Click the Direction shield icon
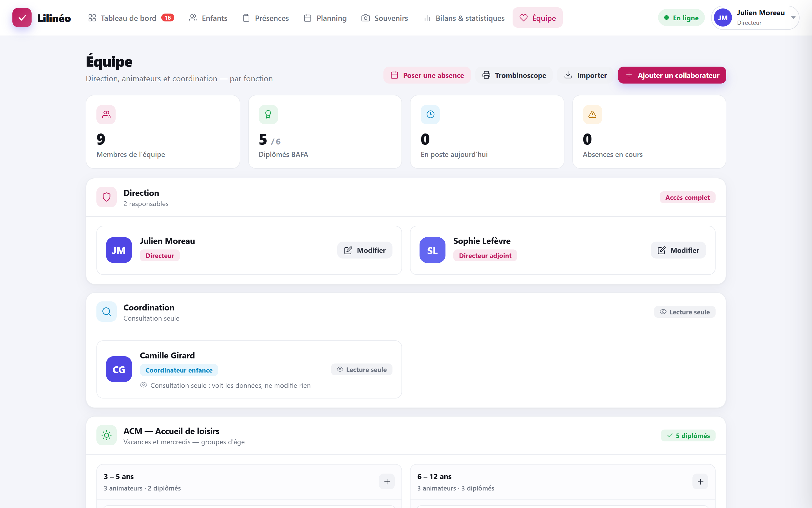 tap(106, 197)
